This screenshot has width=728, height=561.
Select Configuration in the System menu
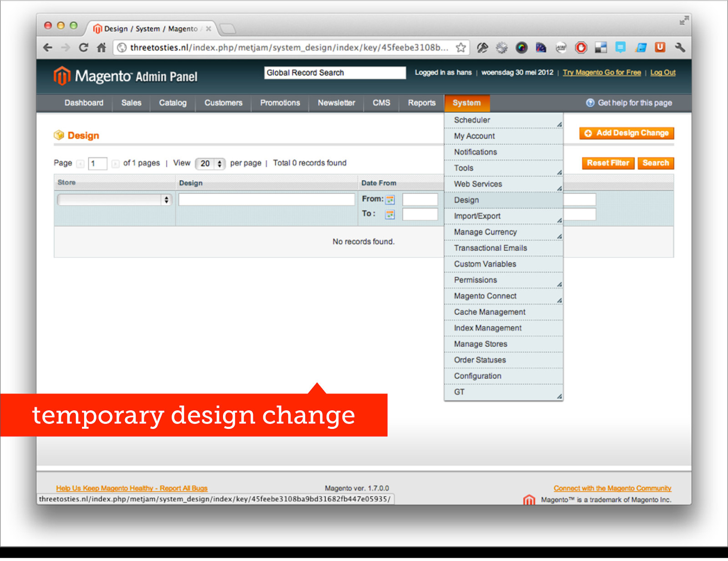[504, 376]
